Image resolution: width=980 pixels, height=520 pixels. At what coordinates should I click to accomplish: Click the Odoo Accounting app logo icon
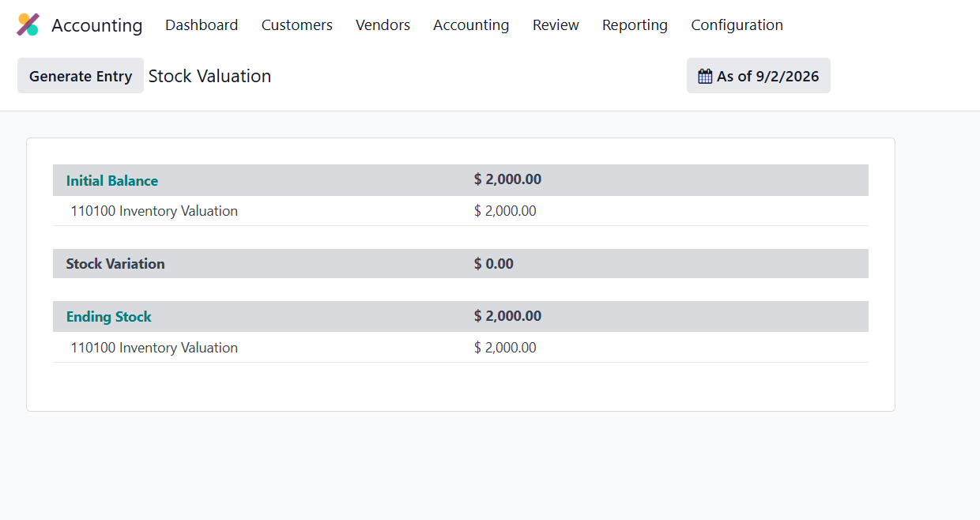(x=28, y=24)
